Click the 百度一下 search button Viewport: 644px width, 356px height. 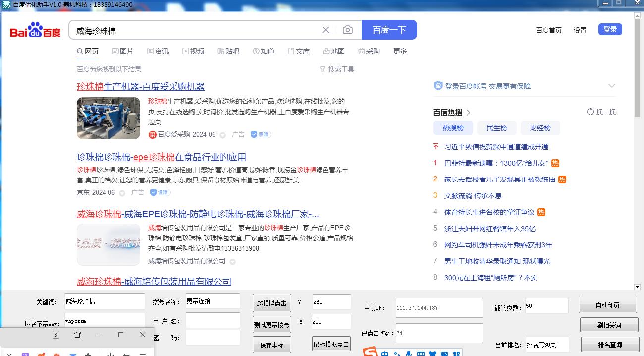[x=389, y=30]
